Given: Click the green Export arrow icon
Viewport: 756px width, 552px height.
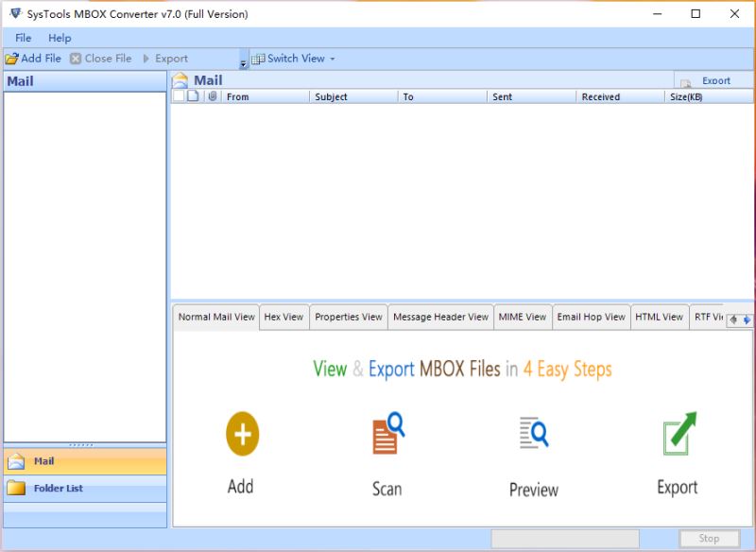Looking at the screenshot, I should pyautogui.click(x=679, y=434).
